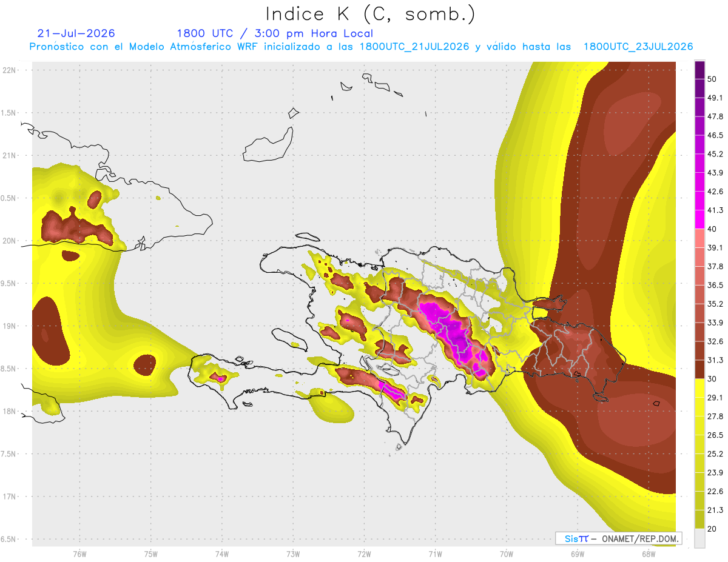Click the legend value '42.6'
The width and height of the screenshot is (728, 562).
click(x=715, y=192)
